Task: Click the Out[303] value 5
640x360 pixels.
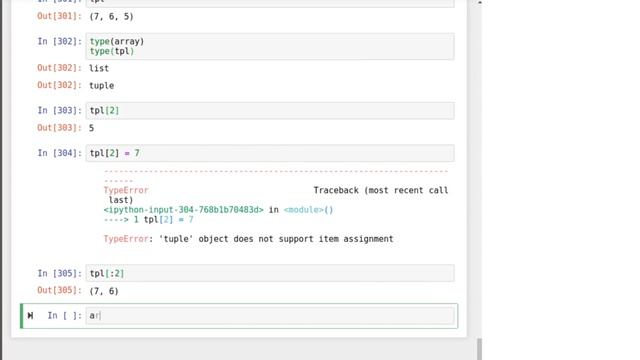Action: pos(91,128)
